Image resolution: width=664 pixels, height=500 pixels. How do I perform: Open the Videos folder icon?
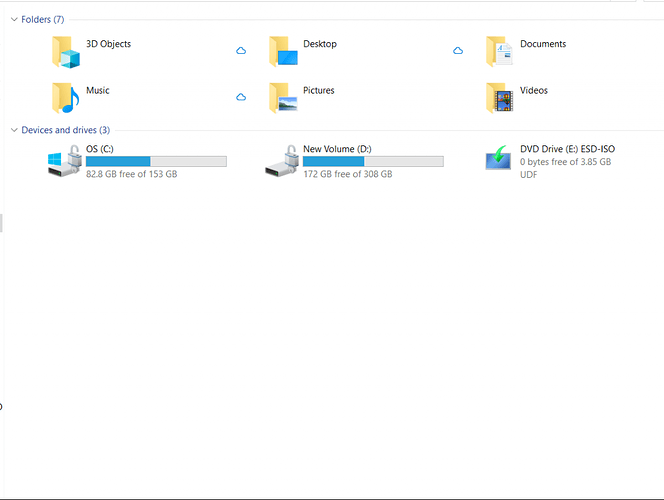click(x=500, y=98)
